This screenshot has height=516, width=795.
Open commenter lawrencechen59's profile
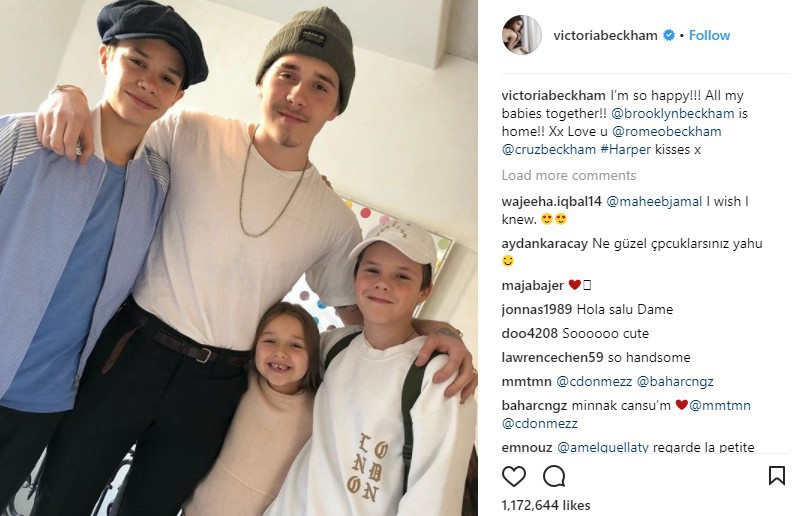coord(553,357)
